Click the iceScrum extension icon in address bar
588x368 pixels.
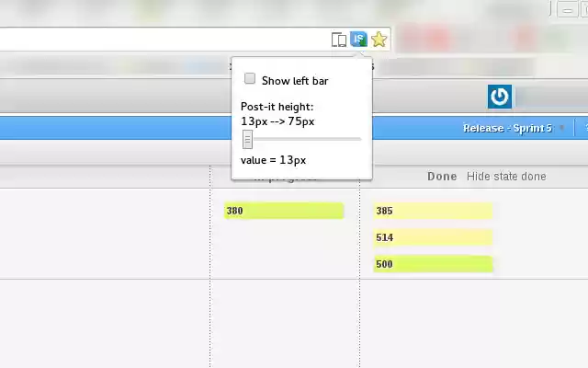click(x=358, y=39)
